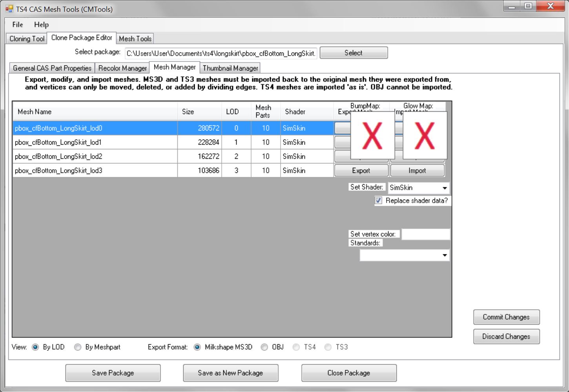Switch to the Thumbnail Manager tab
The height and width of the screenshot is (392, 569).
230,68
